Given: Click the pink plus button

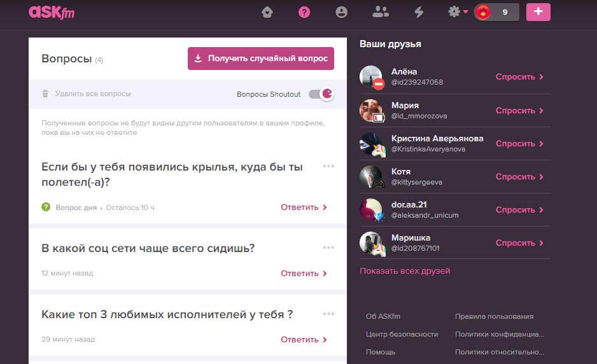Looking at the screenshot, I should point(538,12).
